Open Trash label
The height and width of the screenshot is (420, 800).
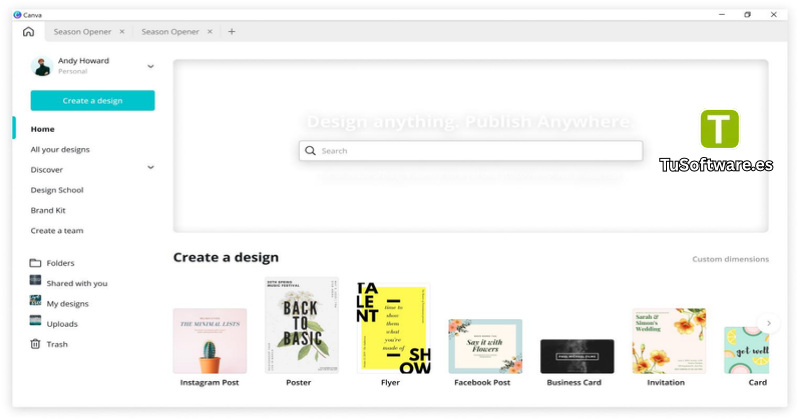(57, 344)
